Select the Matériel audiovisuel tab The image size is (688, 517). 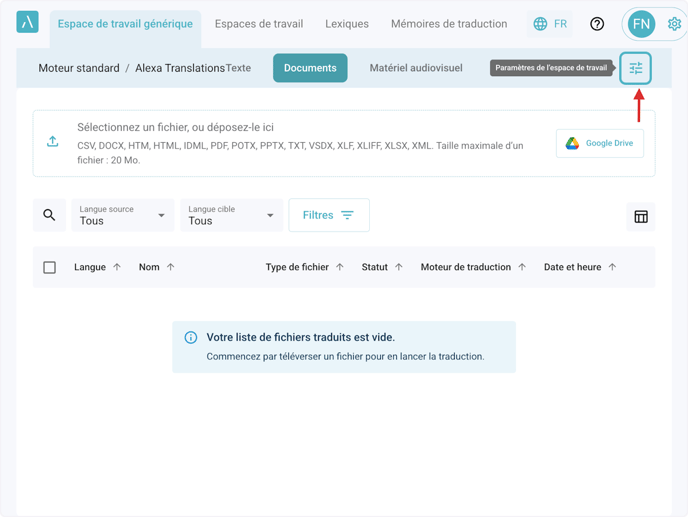pyautogui.click(x=416, y=68)
